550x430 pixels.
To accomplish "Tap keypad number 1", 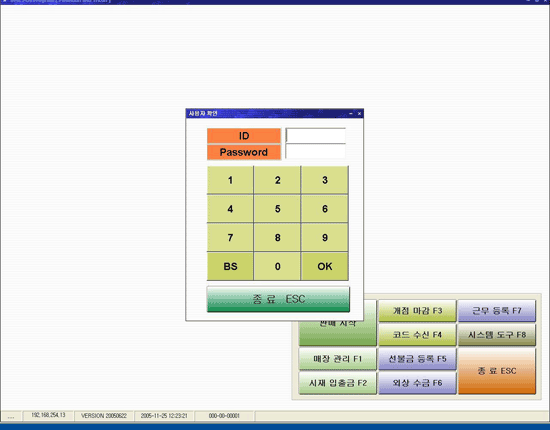I will click(x=230, y=180).
